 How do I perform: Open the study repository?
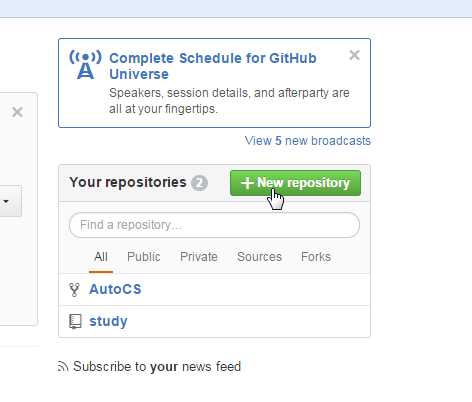click(x=108, y=321)
